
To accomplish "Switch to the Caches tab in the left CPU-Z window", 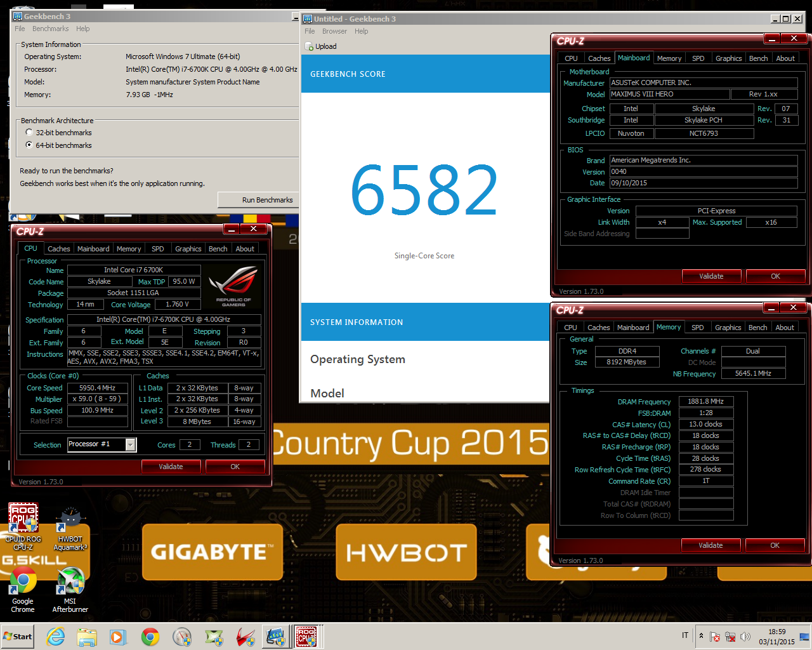I will click(x=58, y=249).
